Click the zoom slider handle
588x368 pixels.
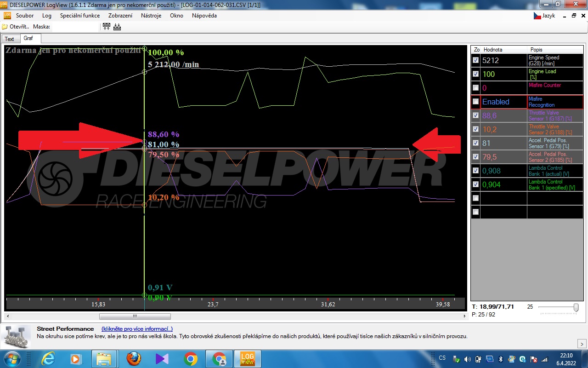pyautogui.click(x=576, y=307)
